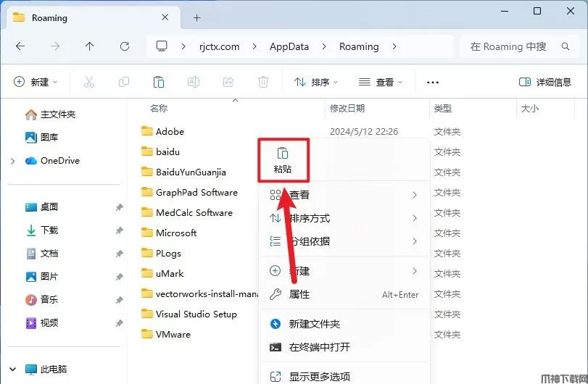Choose 显示更多选项 Show more options
The image size is (588, 384).
click(344, 376)
